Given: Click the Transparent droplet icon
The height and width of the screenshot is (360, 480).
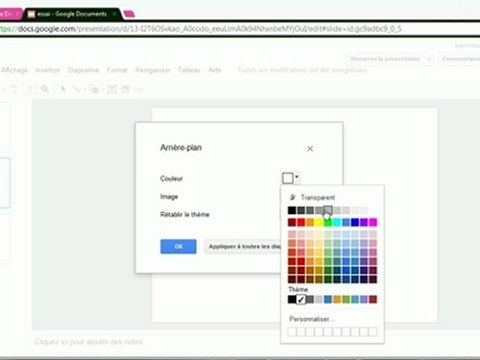Looking at the screenshot, I should (x=292, y=197).
